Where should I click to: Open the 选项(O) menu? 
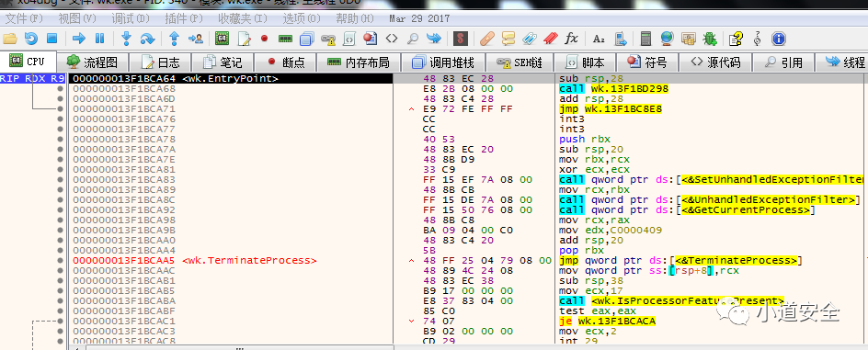click(302, 18)
